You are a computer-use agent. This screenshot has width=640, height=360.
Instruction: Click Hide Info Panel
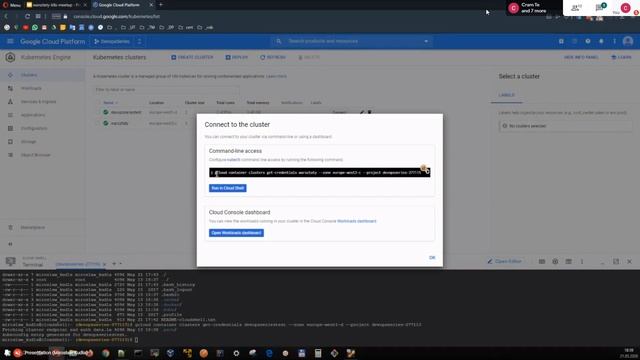581,57
